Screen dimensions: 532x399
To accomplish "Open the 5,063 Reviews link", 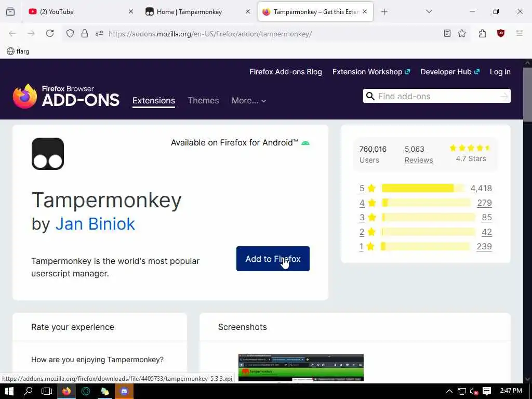I will [x=419, y=154].
